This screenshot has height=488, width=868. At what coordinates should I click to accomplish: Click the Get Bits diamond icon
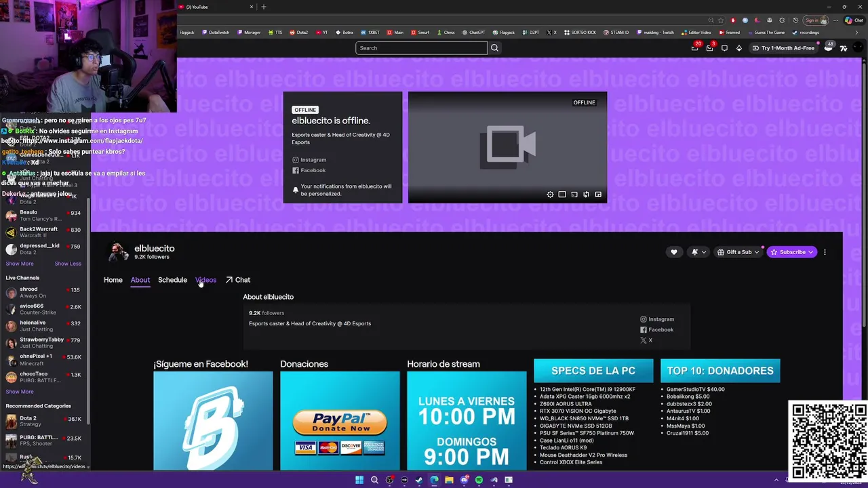click(739, 48)
